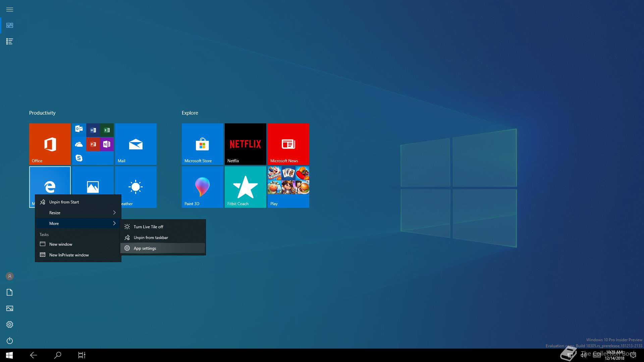Open the volume control in tray
644x362 pixels.
click(583, 355)
